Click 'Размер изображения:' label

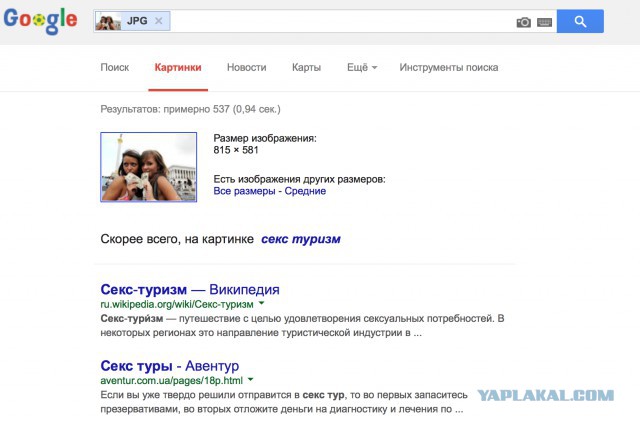point(265,138)
